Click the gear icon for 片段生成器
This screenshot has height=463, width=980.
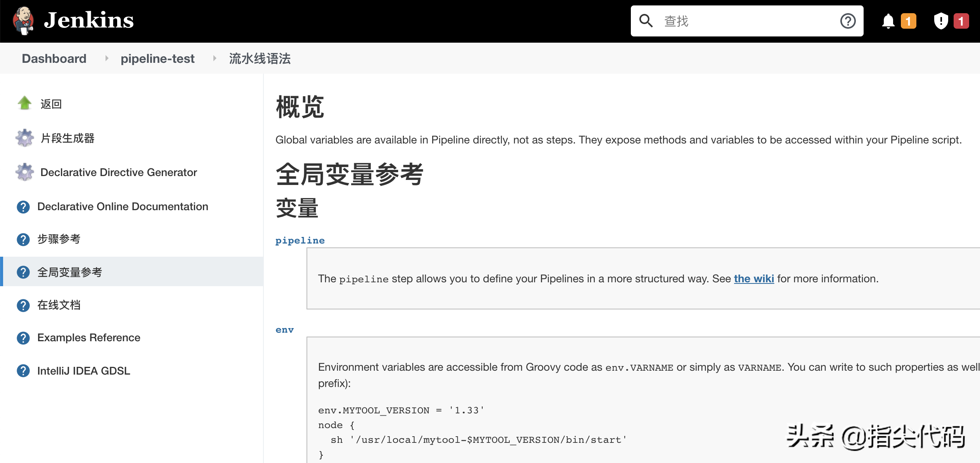click(x=25, y=138)
